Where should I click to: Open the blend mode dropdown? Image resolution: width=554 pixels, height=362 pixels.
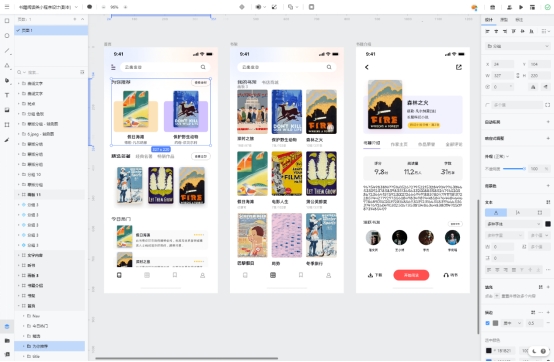497,156
